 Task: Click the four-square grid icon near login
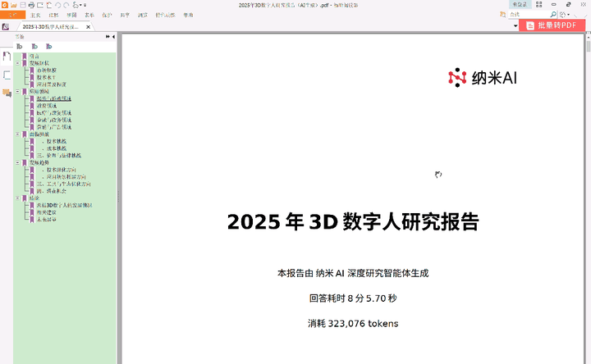coord(539,5)
